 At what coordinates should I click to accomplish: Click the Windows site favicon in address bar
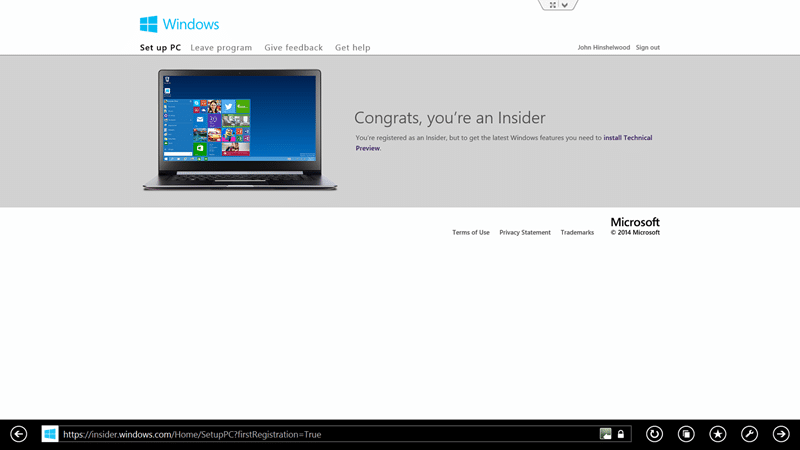click(50, 434)
